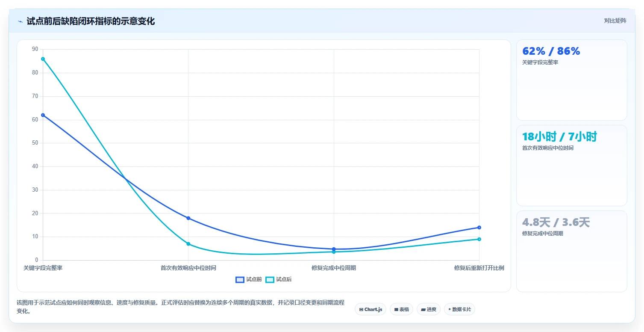Image resolution: width=644 pixels, height=332 pixels.
Task: Click the 进度 chip
Action: [428, 309]
